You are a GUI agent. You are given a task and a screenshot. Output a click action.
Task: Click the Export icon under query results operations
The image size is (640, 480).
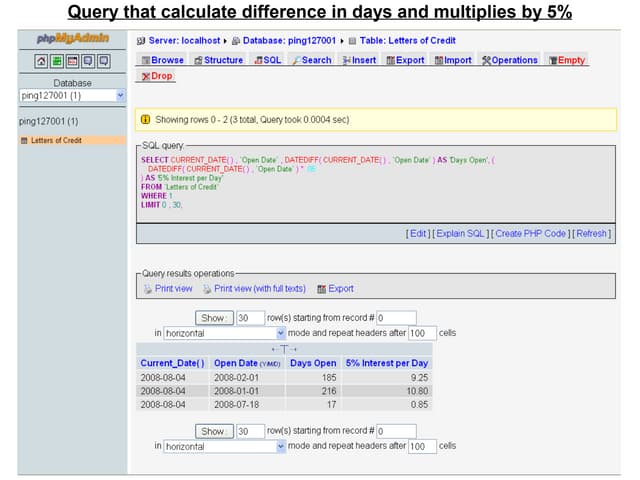pos(321,289)
